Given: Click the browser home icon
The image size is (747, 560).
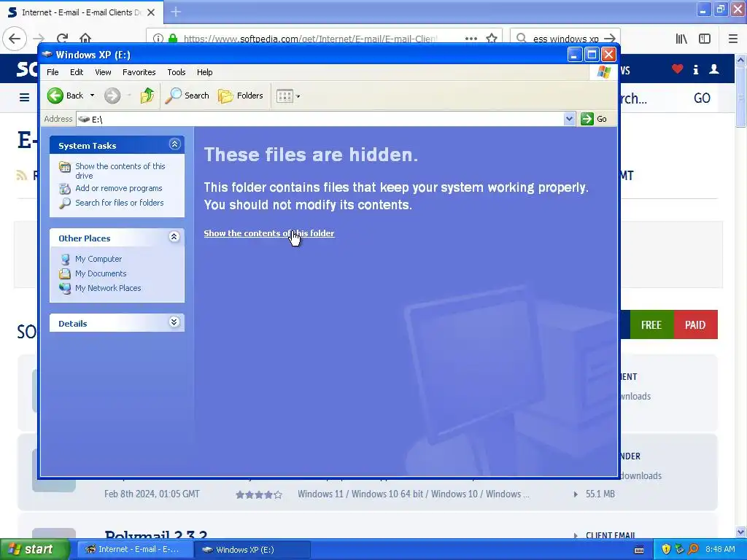Looking at the screenshot, I should click(x=85, y=38).
